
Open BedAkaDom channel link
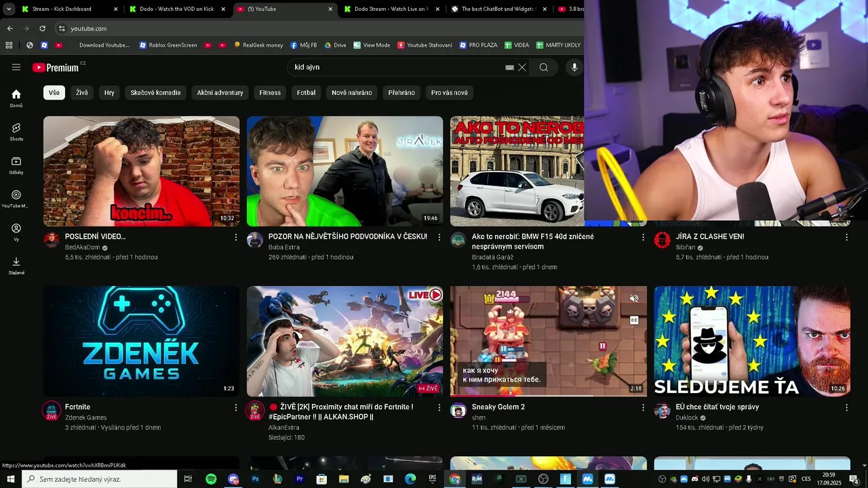tap(82, 247)
